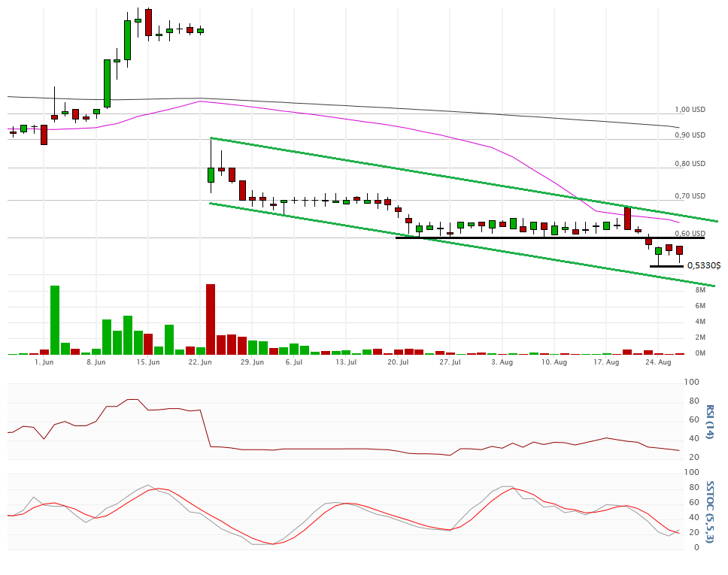Screen dimensions: 728x575
Task: Choose the 20. Jul date label
Action: (x=398, y=362)
